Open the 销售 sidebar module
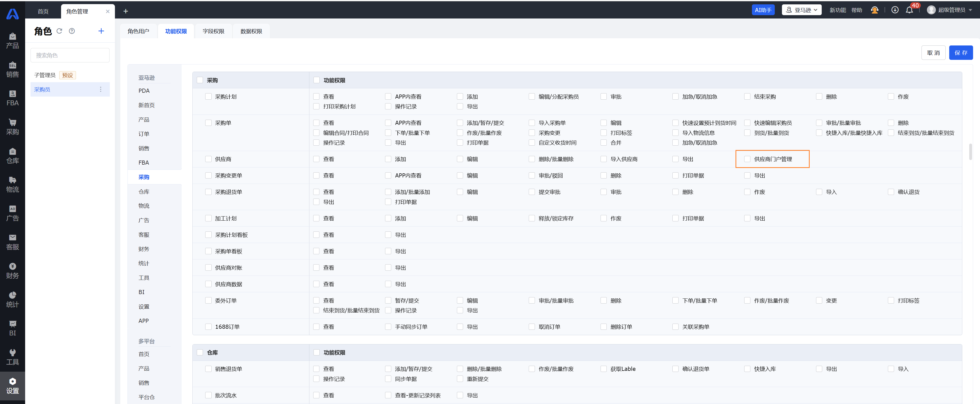980x404 pixels. 12,70
